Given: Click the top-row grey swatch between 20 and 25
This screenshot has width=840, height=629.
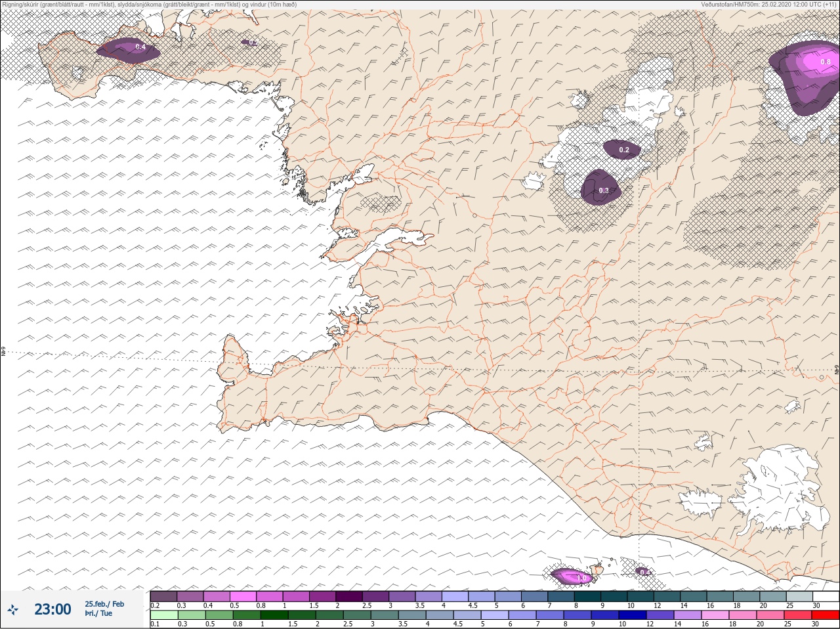Looking at the screenshot, I should pyautogui.click(x=774, y=596).
